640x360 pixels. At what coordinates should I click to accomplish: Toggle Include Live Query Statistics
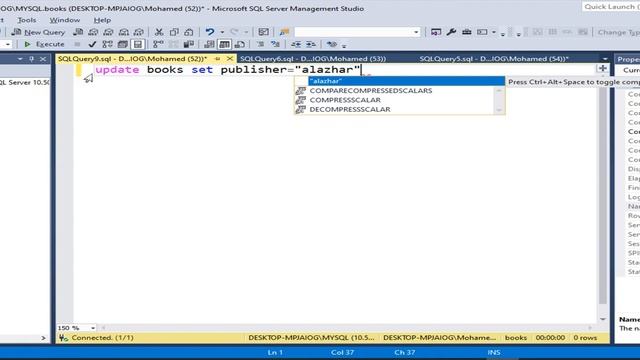173,44
